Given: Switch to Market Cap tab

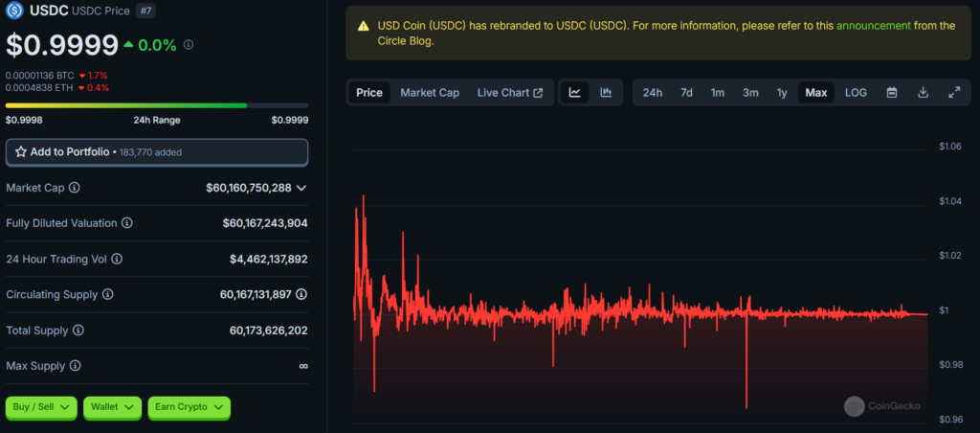Looking at the screenshot, I should tap(430, 93).
